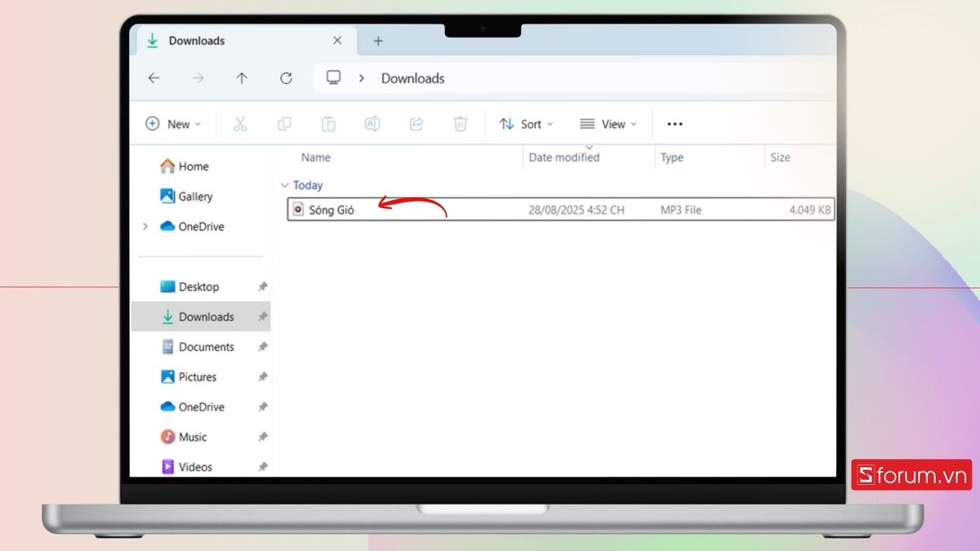Viewport: 980px width, 551px height.
Task: Select pinned OneDrive below Pictures
Action: (x=192, y=407)
